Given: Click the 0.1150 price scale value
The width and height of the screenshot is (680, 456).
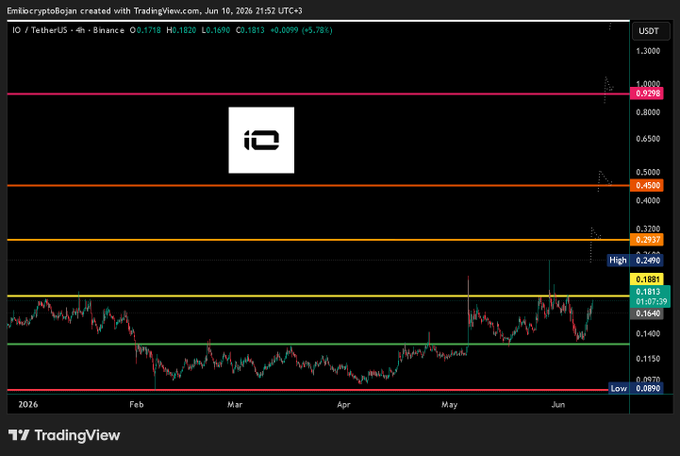Looking at the screenshot, I should (648, 359).
